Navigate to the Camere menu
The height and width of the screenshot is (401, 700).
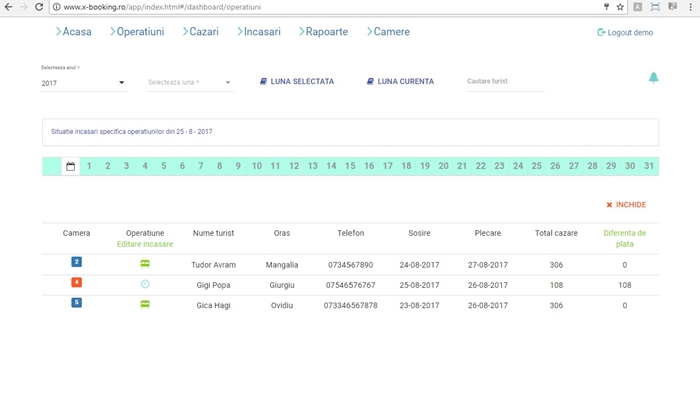coord(386,32)
